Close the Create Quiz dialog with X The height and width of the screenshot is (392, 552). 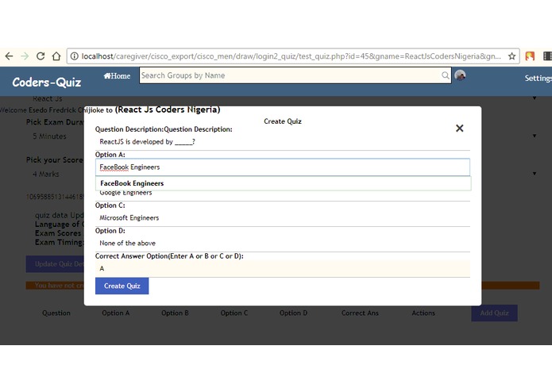pos(459,129)
